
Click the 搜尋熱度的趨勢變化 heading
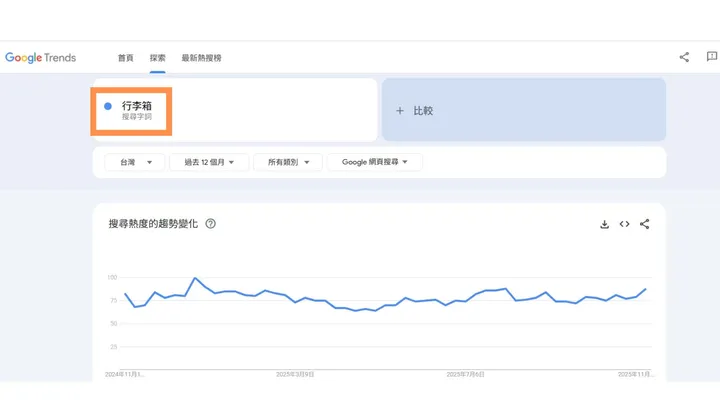pyautogui.click(x=153, y=224)
